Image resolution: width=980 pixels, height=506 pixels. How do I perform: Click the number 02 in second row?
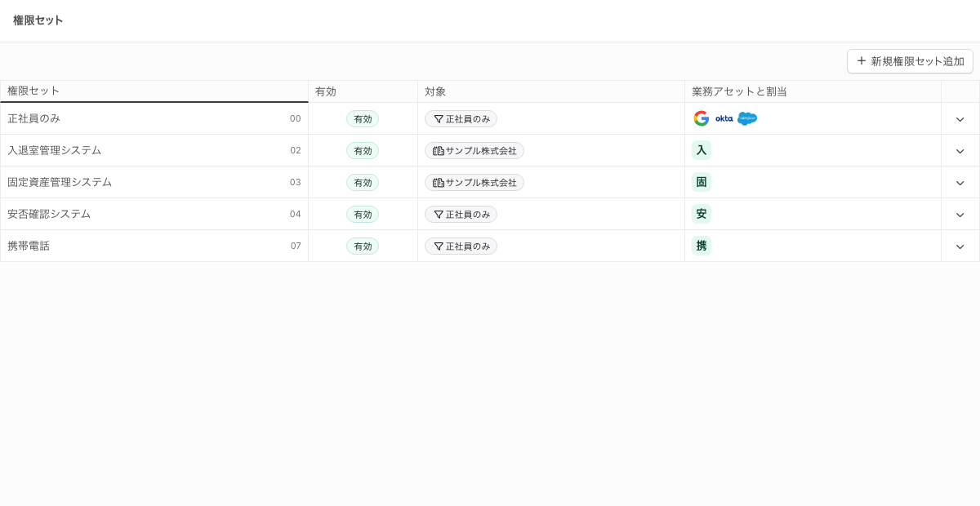(296, 150)
